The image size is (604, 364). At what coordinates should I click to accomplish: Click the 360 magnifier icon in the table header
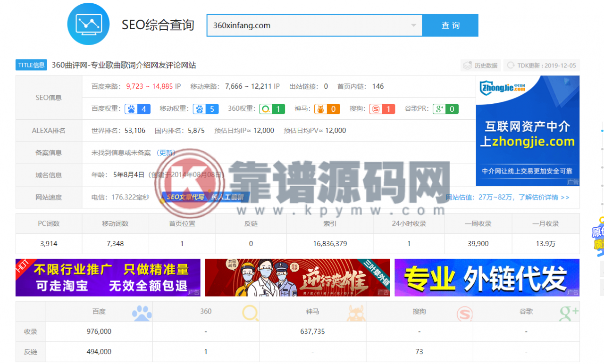(251, 313)
